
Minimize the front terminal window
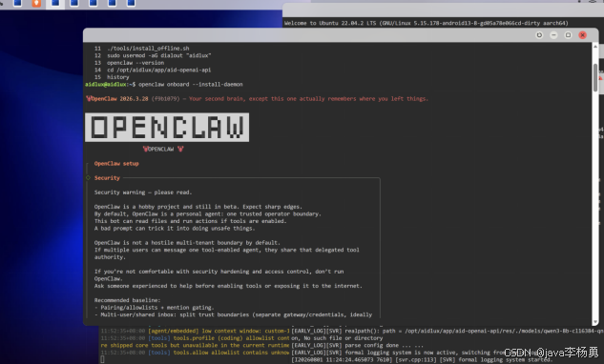point(553,35)
